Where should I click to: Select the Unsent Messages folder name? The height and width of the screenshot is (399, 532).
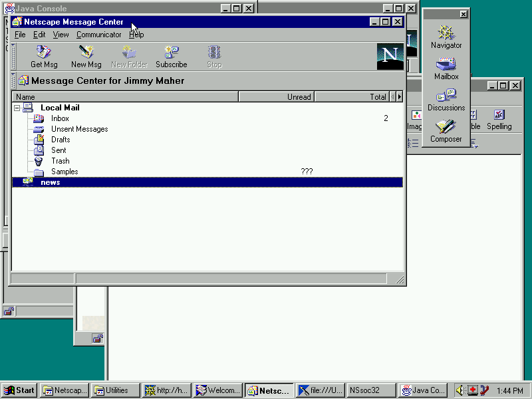pyautogui.click(x=79, y=129)
